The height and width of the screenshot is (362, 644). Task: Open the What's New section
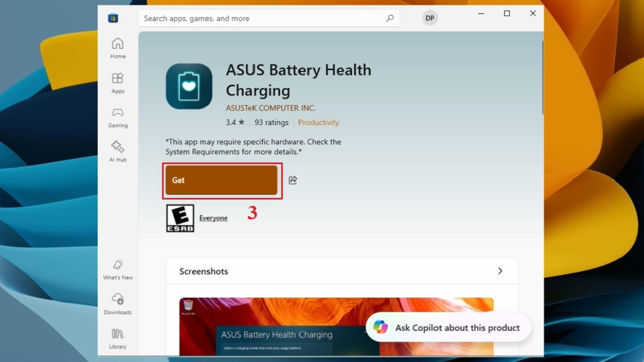click(118, 270)
